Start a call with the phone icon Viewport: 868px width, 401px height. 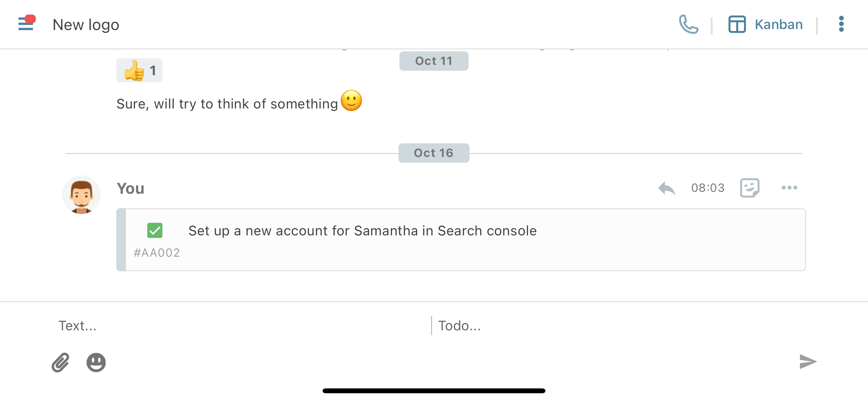[x=688, y=24]
